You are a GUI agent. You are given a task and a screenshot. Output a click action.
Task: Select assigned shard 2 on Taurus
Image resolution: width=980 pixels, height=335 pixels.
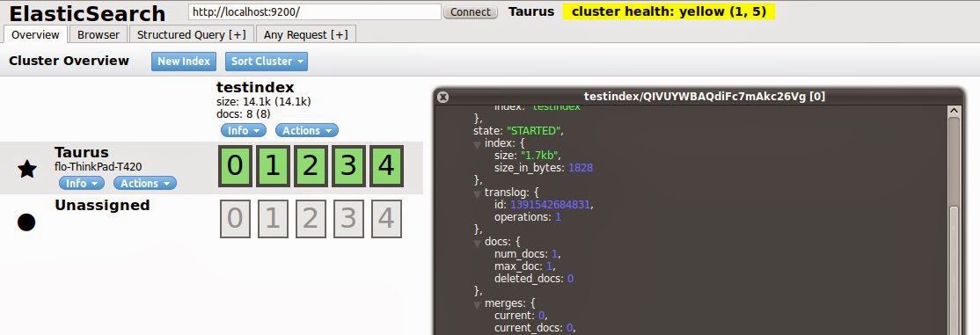point(311,166)
